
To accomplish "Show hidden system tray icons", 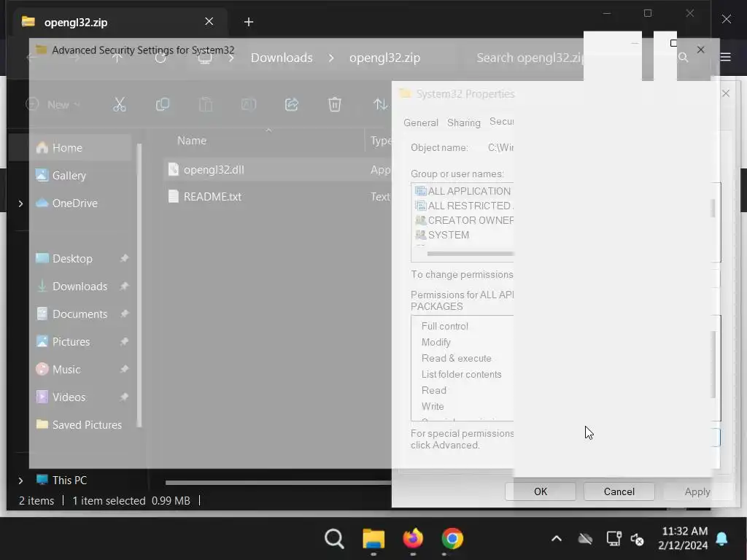I will [x=556, y=539].
